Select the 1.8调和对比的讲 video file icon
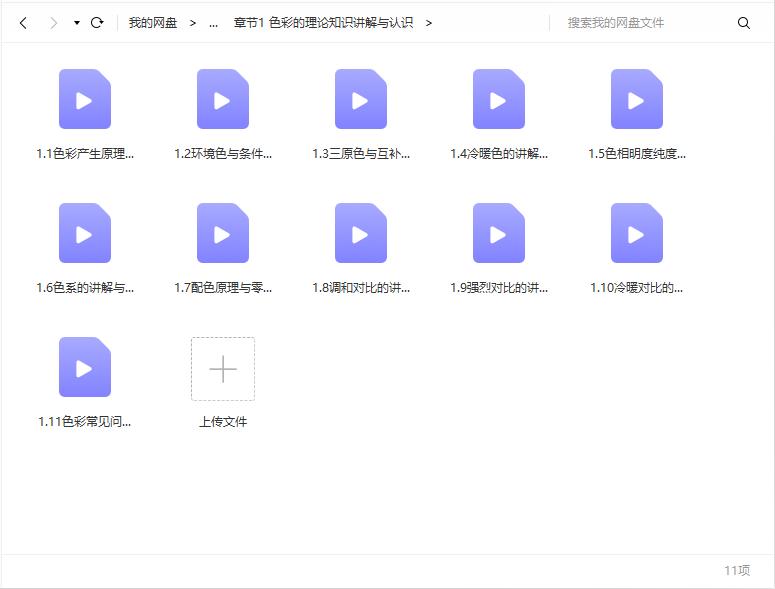Screen dimensions: 775x589 [x=361, y=233]
